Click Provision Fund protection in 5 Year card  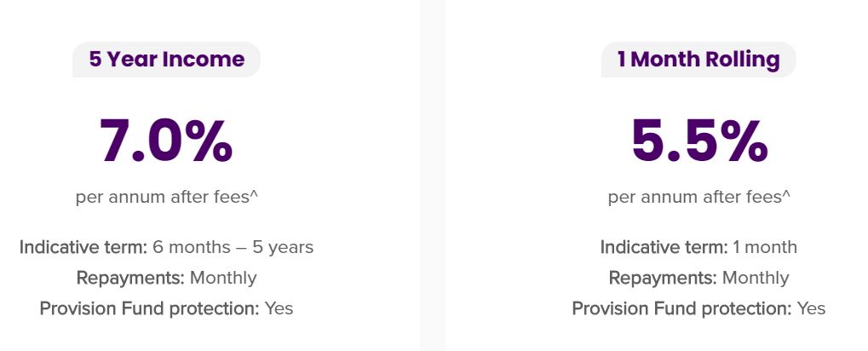click(149, 308)
